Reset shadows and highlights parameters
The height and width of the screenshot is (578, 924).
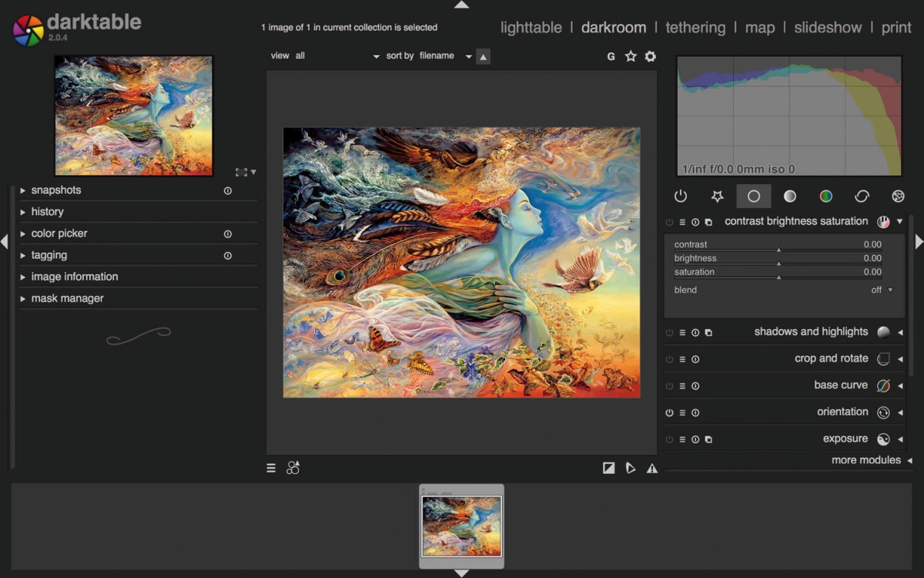pos(695,333)
